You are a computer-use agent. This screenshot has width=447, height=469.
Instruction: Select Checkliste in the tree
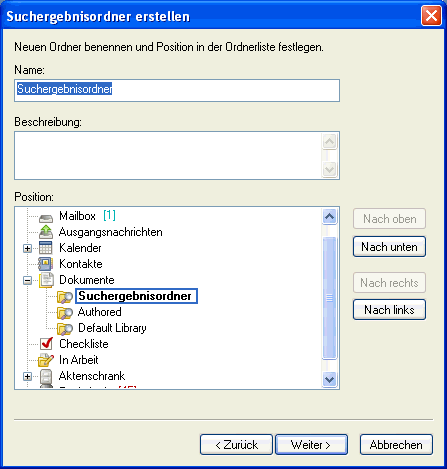tap(84, 344)
